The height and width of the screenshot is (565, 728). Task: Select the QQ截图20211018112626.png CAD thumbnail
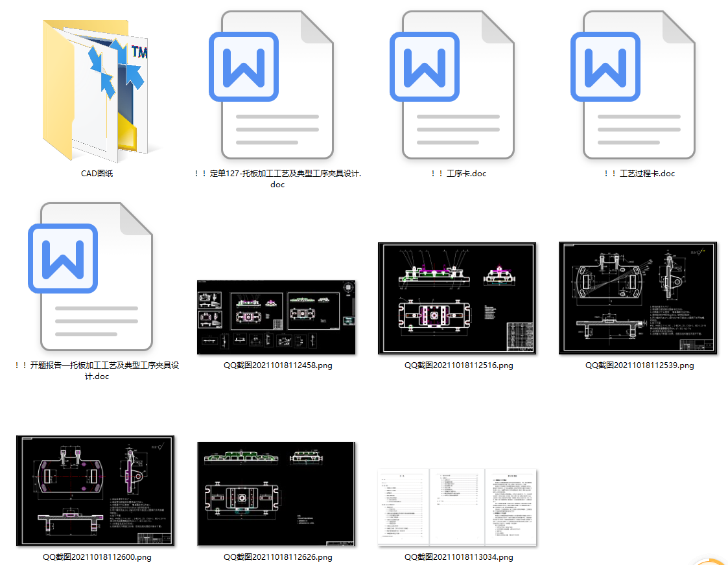(276, 494)
